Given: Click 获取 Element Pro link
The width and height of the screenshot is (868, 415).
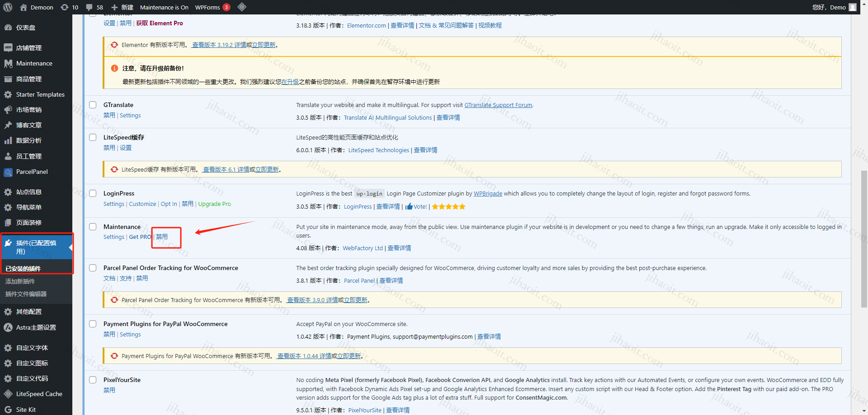Looking at the screenshot, I should coord(160,23).
